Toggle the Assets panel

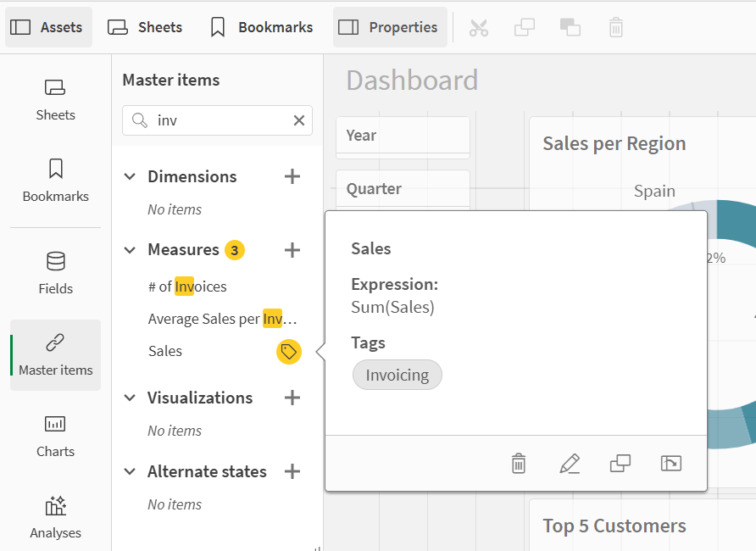[x=48, y=27]
